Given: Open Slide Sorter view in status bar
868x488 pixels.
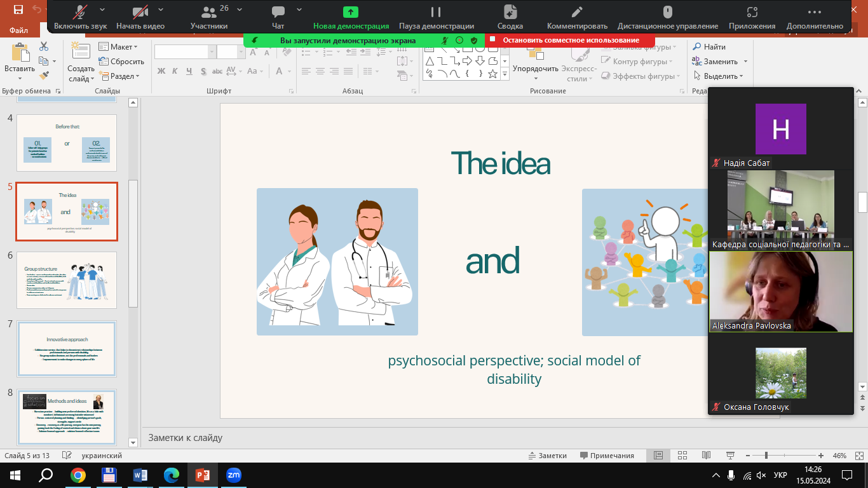Looking at the screenshot, I should tap(682, 456).
